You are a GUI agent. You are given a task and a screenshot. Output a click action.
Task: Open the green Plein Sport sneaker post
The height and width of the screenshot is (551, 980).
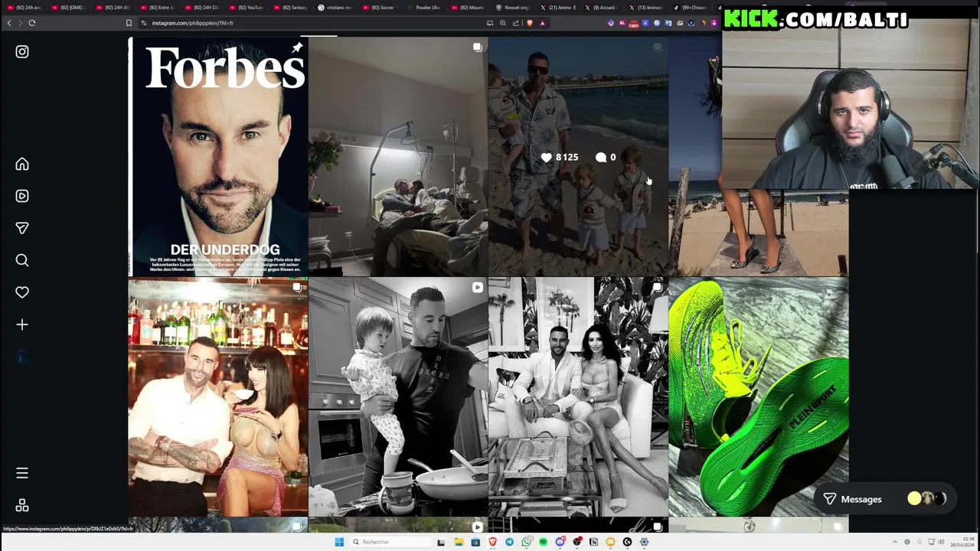tap(759, 397)
